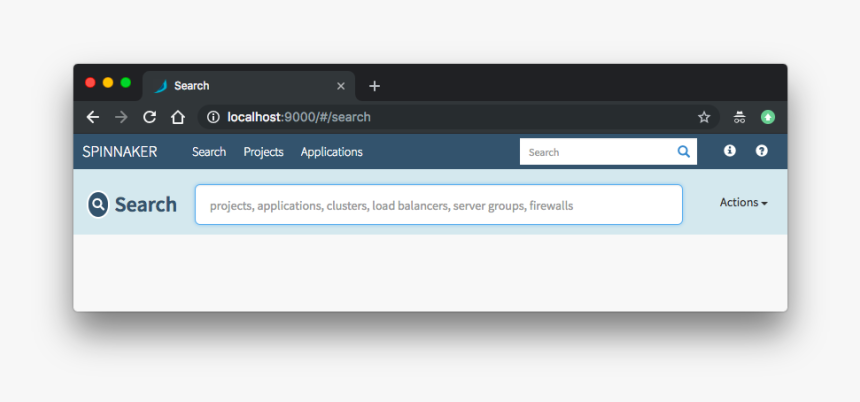Reload the current page

pyautogui.click(x=149, y=117)
